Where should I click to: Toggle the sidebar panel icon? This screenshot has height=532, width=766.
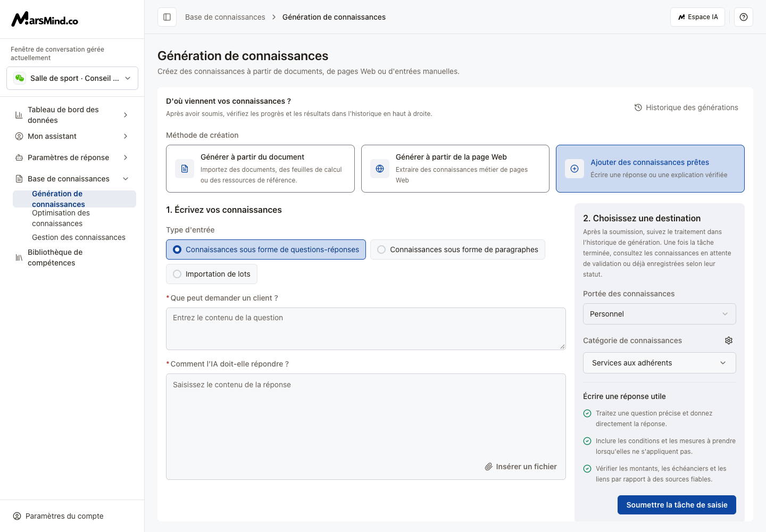tap(167, 17)
